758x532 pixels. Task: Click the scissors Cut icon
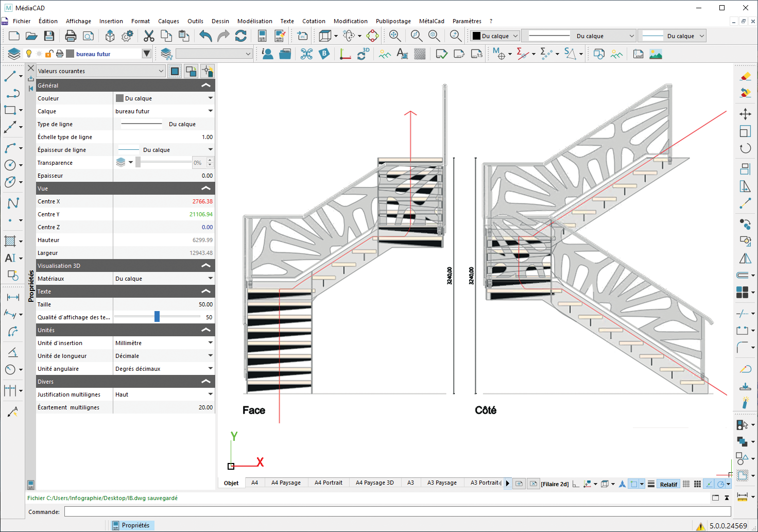(x=149, y=36)
